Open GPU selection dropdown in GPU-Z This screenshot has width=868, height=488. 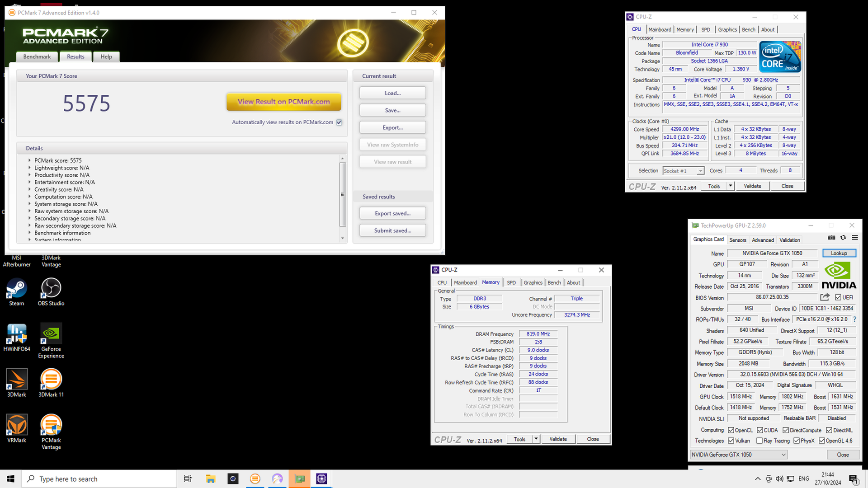tap(739, 455)
